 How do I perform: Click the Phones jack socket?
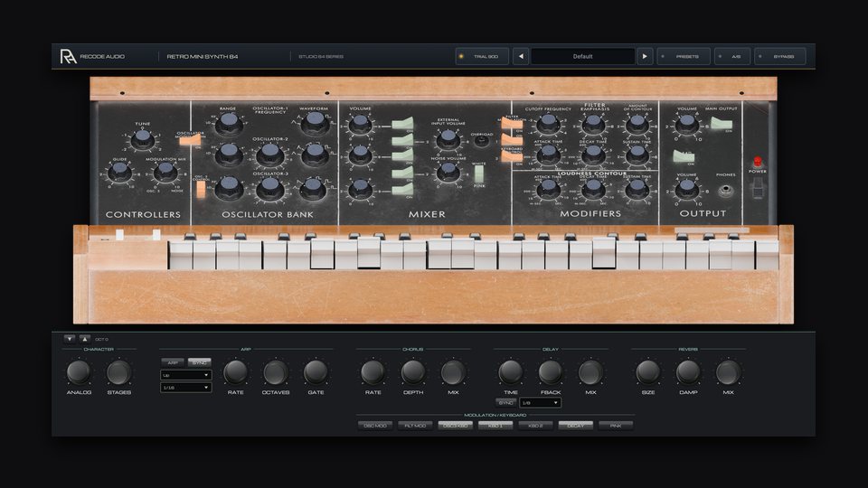pos(726,191)
